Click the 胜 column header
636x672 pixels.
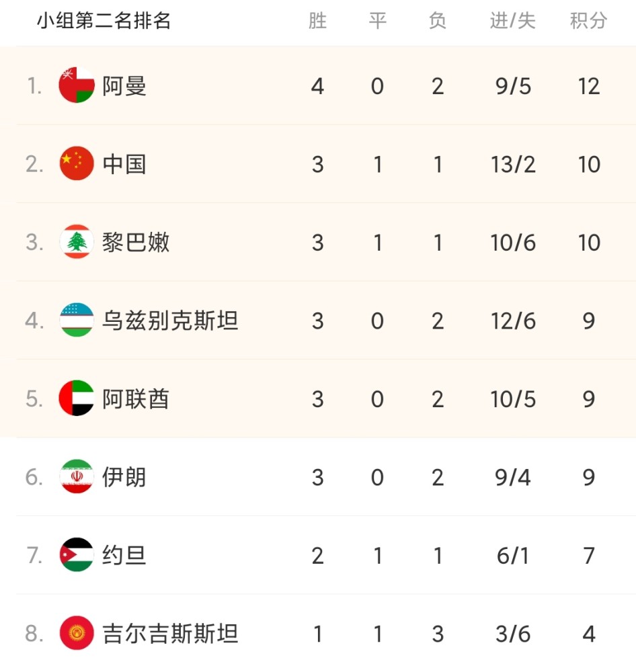317,21
